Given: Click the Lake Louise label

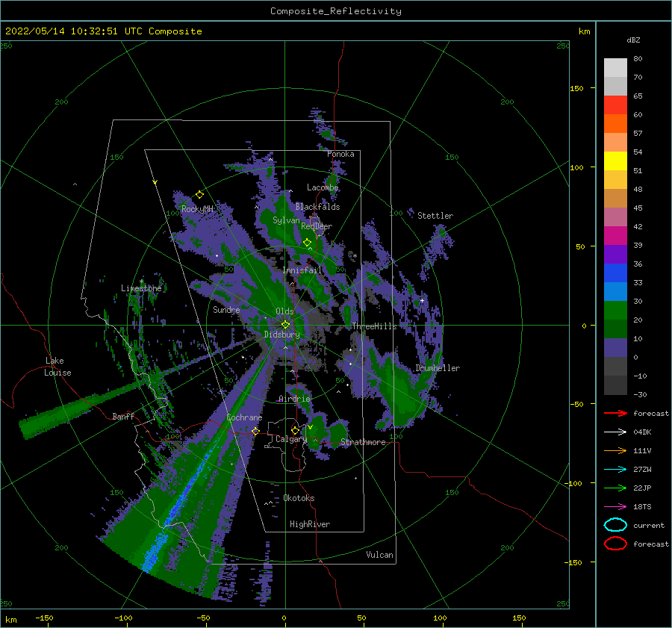Looking at the screenshot, I should [57, 367].
